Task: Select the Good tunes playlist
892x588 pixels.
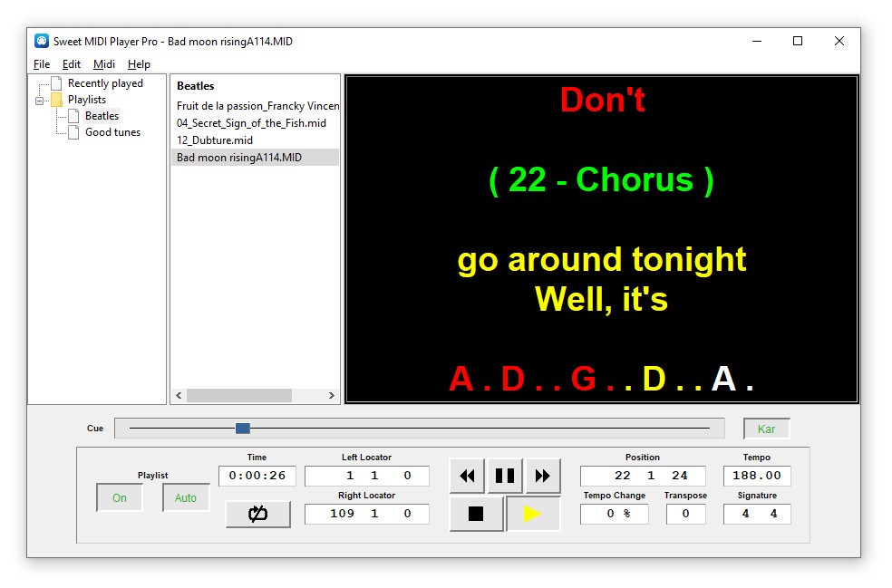Action: pos(112,132)
